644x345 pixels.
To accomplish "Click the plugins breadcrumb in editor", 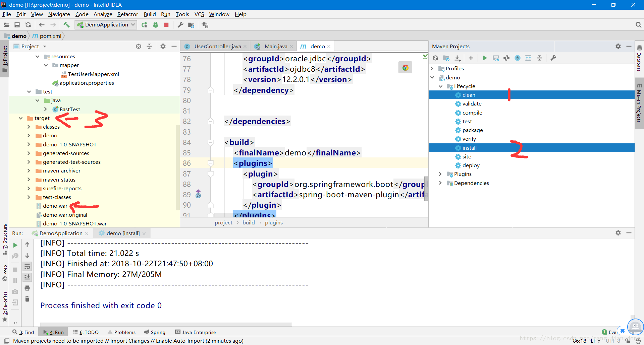I will [x=274, y=222].
